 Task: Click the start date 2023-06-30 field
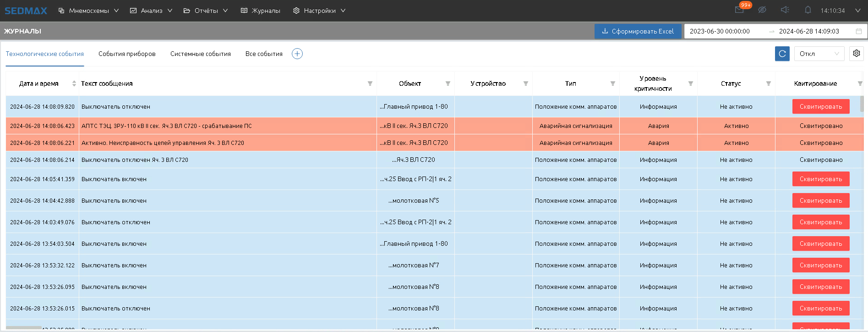(720, 31)
